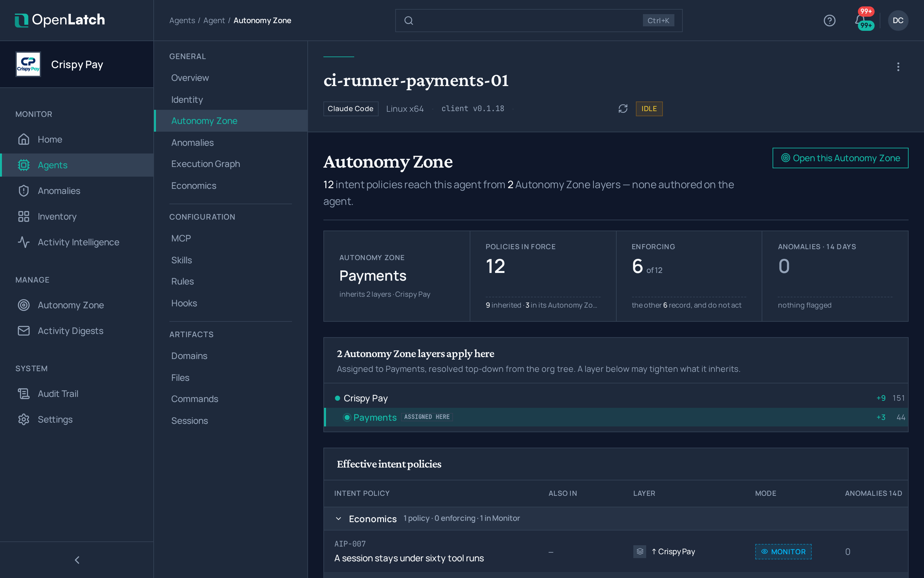Collapse the sidebar with the left chevron
Viewport: 924px width, 578px height.
pos(77,560)
